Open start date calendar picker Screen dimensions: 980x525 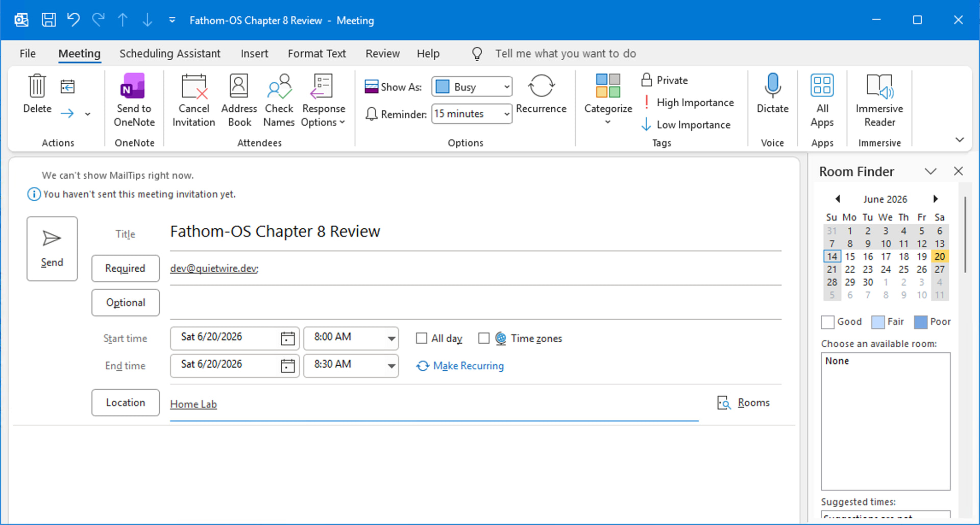[x=288, y=338]
